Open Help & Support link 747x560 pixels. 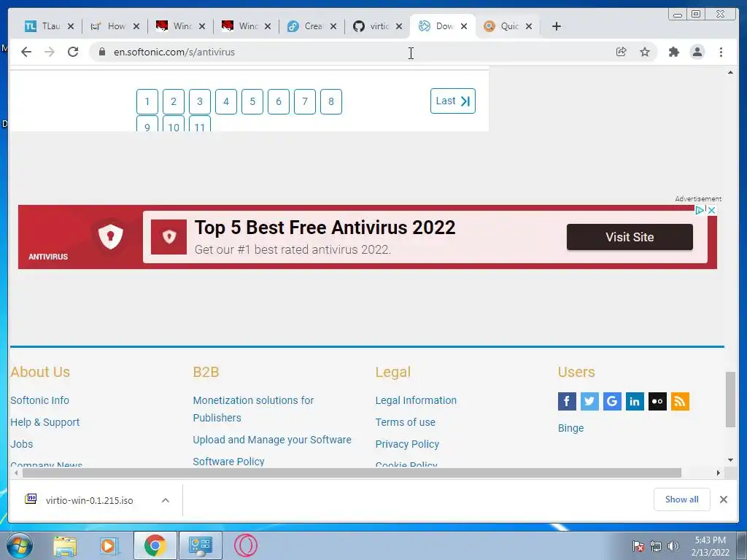click(x=45, y=422)
